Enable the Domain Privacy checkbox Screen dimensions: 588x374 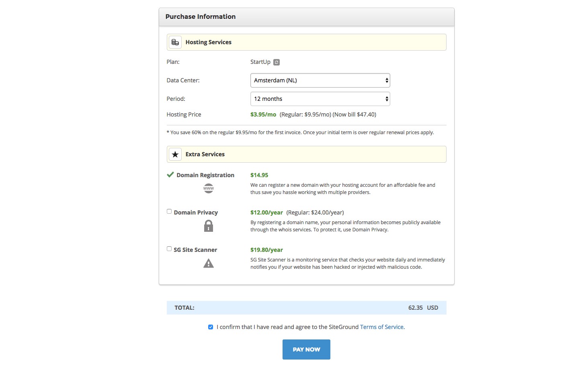click(169, 211)
